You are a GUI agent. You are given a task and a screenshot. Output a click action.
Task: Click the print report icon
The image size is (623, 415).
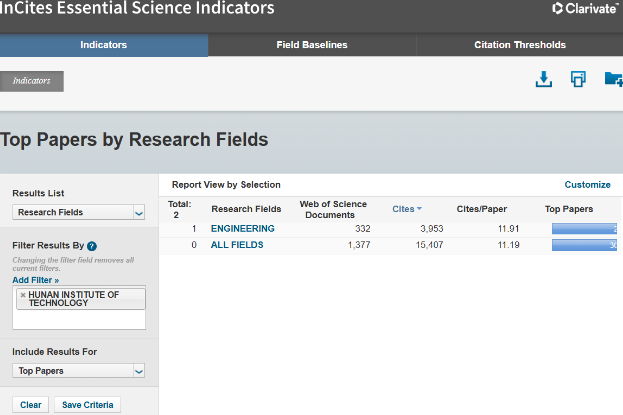pyautogui.click(x=578, y=80)
